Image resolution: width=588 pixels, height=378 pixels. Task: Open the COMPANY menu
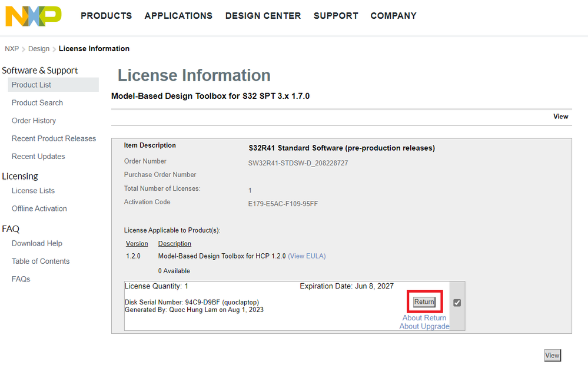[393, 16]
